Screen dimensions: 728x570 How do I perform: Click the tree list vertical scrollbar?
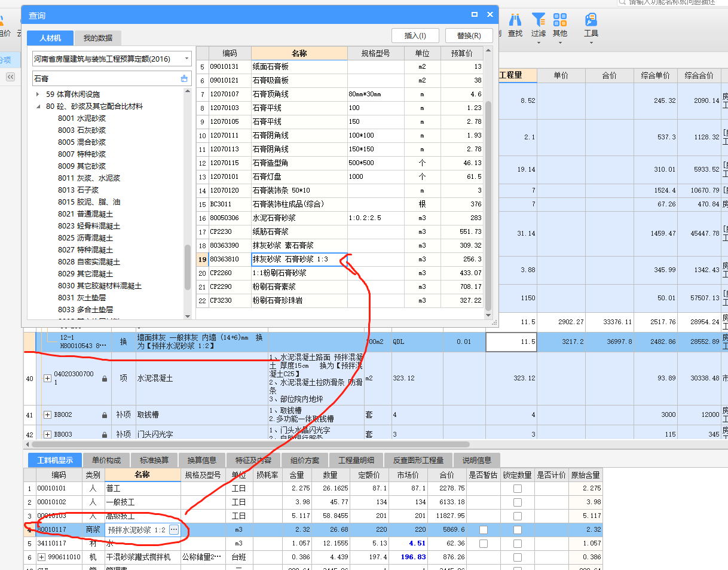tap(188, 266)
